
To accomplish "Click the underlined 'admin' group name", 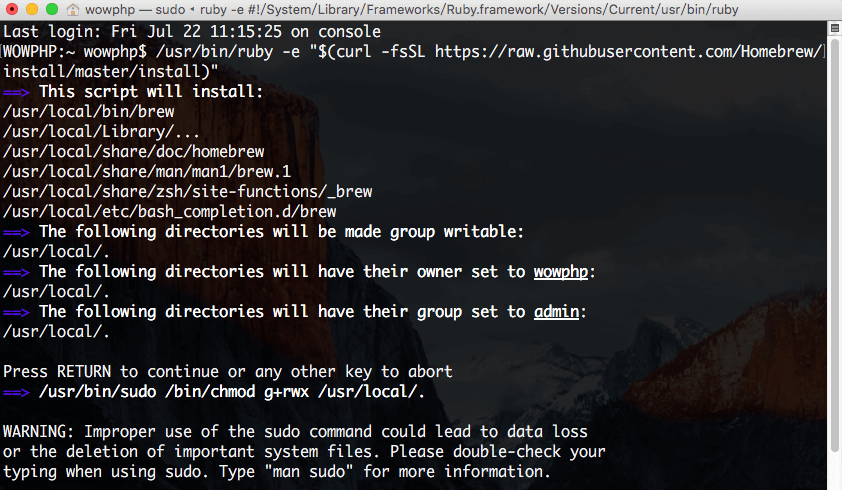I will pos(556,312).
